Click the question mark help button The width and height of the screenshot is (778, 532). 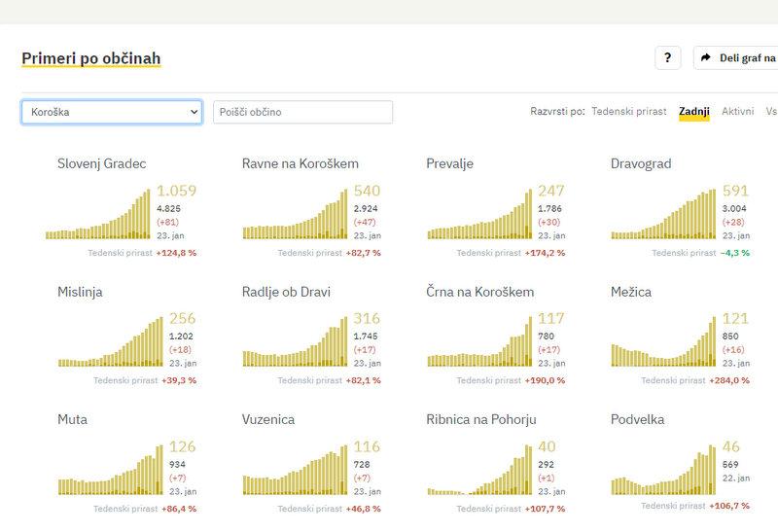pyautogui.click(x=667, y=58)
